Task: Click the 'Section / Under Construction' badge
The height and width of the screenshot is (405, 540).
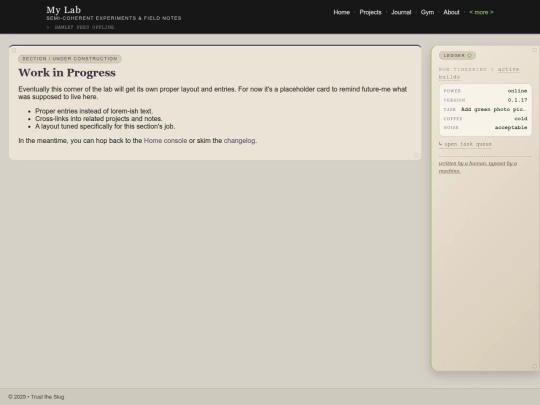Action: click(70, 59)
